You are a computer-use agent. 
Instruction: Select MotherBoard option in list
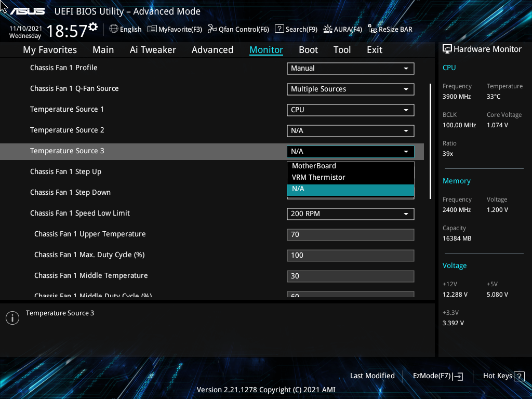pyautogui.click(x=351, y=166)
